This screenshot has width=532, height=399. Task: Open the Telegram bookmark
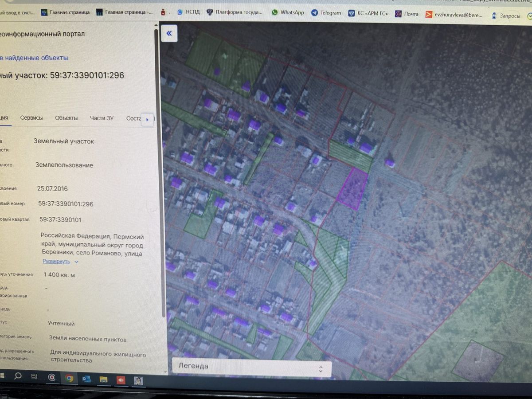(x=326, y=13)
